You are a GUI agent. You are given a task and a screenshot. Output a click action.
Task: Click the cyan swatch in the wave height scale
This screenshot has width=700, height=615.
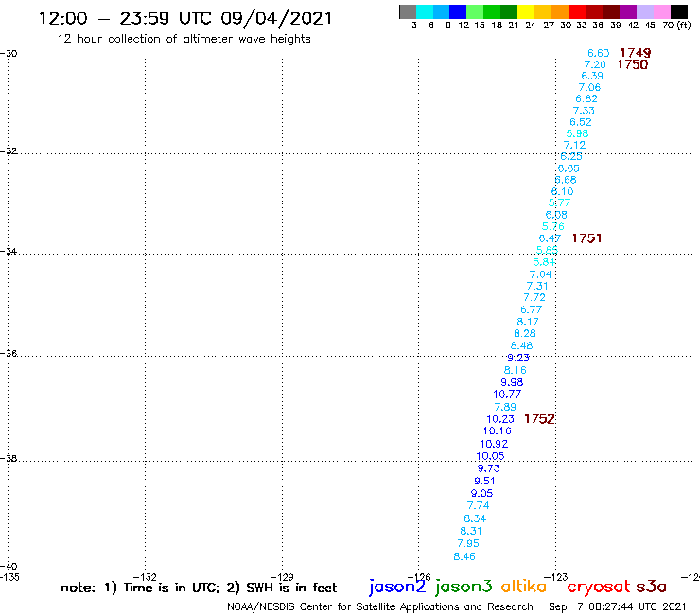pos(424,11)
